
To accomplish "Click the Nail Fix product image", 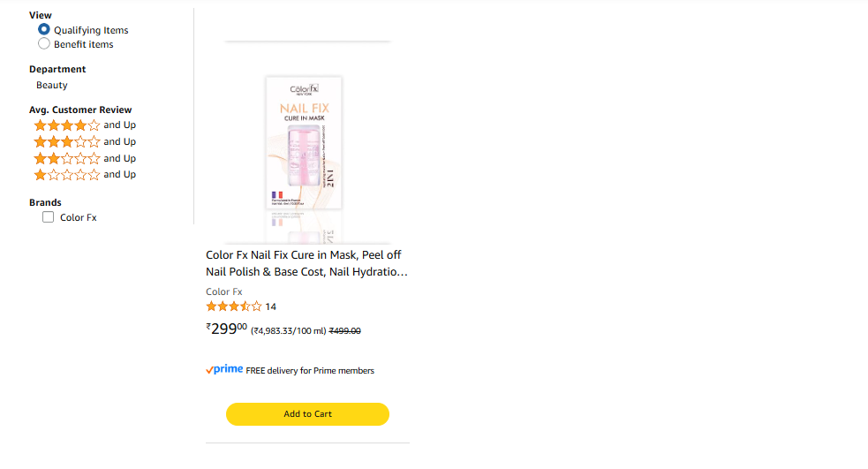I will coord(304,146).
